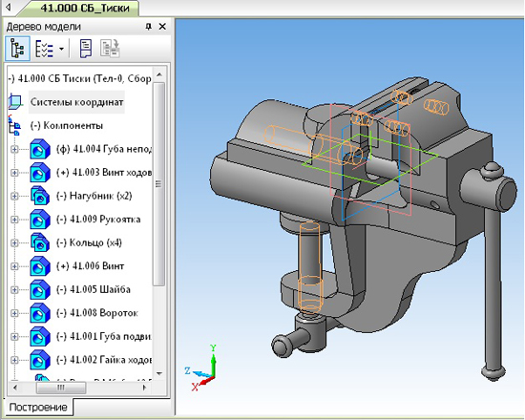525x420 pixels.
Task: Click the vertical scrollbar thumb
Action: tap(159, 184)
